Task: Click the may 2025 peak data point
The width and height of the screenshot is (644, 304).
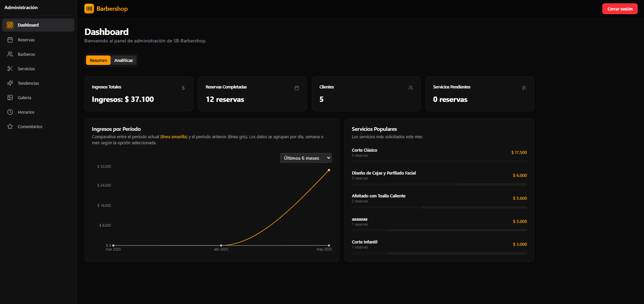Action: click(329, 170)
